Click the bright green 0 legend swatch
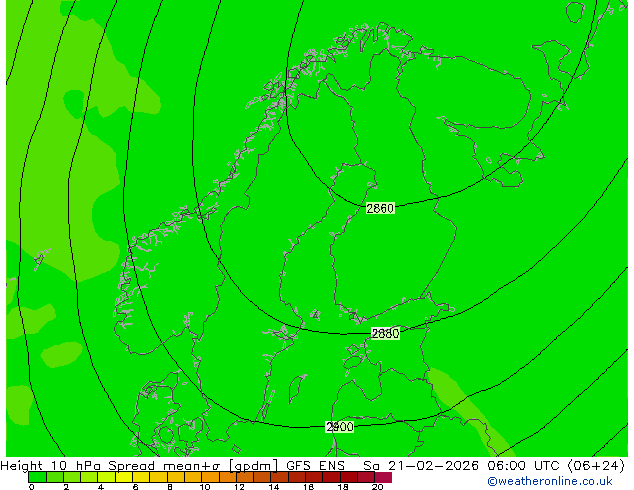The image size is (634, 490). [x=37, y=477]
